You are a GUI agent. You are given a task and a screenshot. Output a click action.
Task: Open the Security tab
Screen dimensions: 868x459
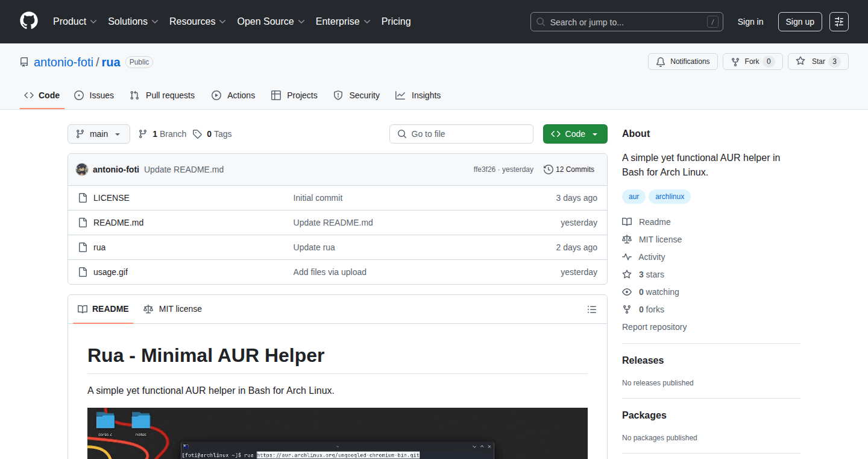(x=357, y=95)
